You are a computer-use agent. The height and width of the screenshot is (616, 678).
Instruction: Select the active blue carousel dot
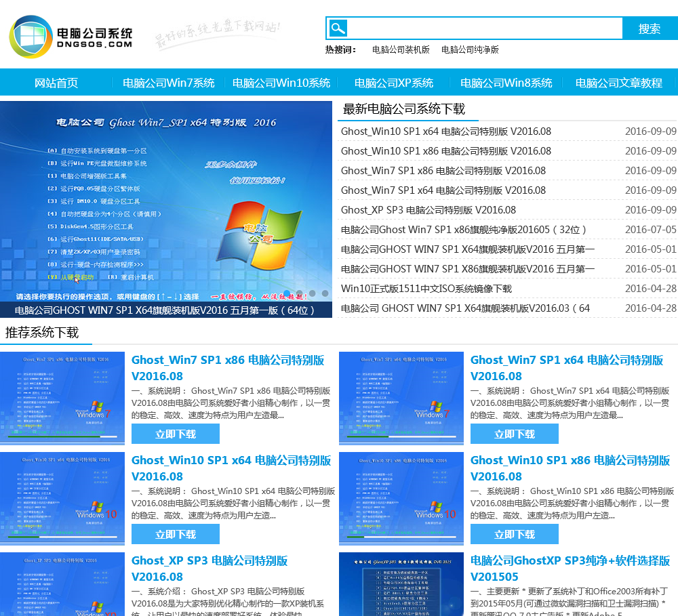click(287, 293)
